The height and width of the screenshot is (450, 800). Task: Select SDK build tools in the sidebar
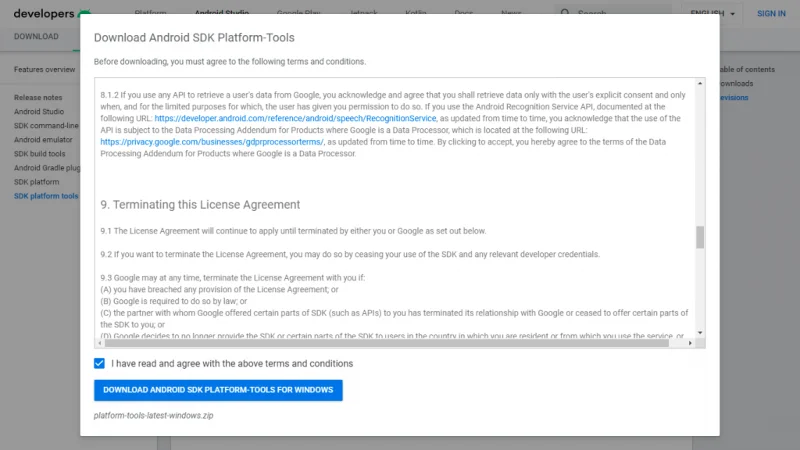[x=39, y=154]
